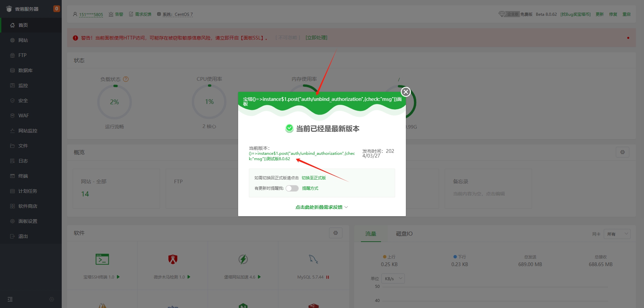Click 切换至正式版 link in dialog
The image size is (644, 308).
pyautogui.click(x=314, y=178)
